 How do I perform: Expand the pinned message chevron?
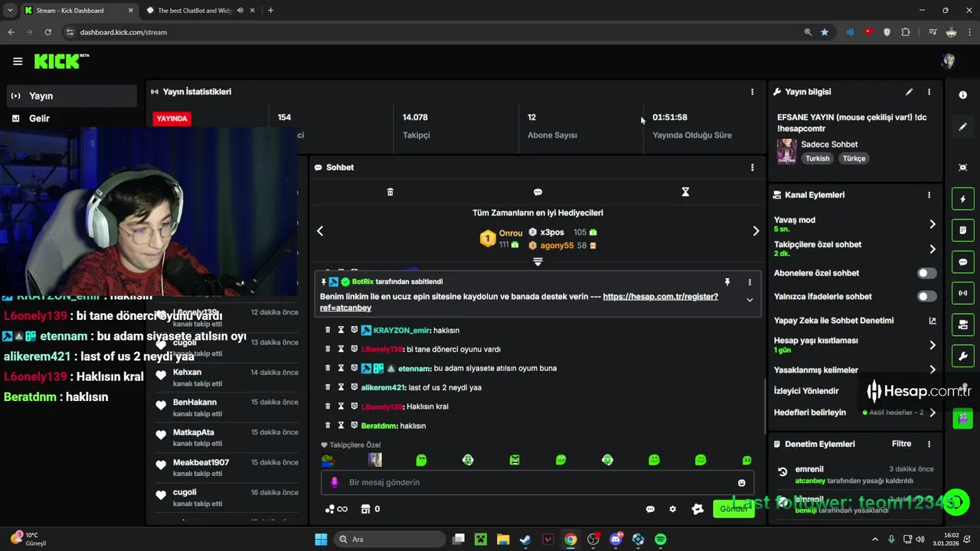pos(750,300)
